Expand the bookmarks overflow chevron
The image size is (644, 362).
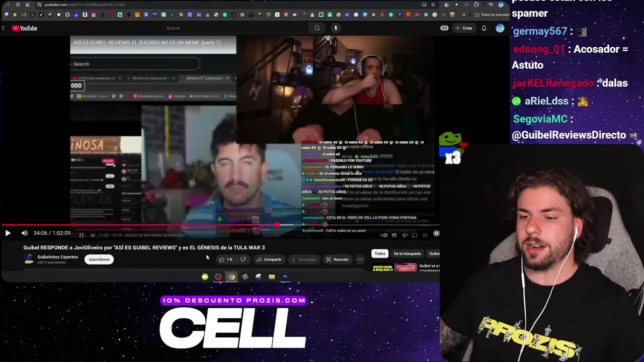[464, 15]
